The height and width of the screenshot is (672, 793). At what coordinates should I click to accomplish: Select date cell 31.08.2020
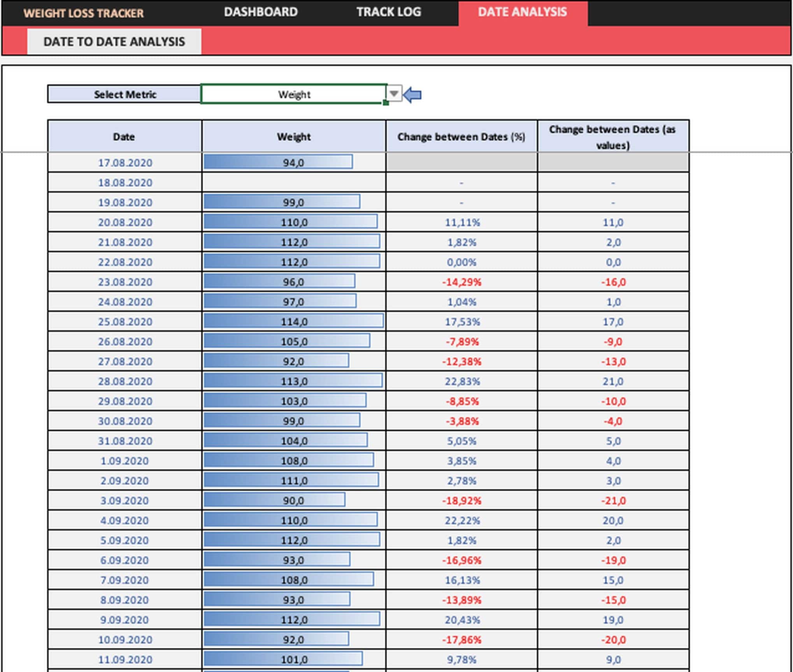[x=125, y=441]
